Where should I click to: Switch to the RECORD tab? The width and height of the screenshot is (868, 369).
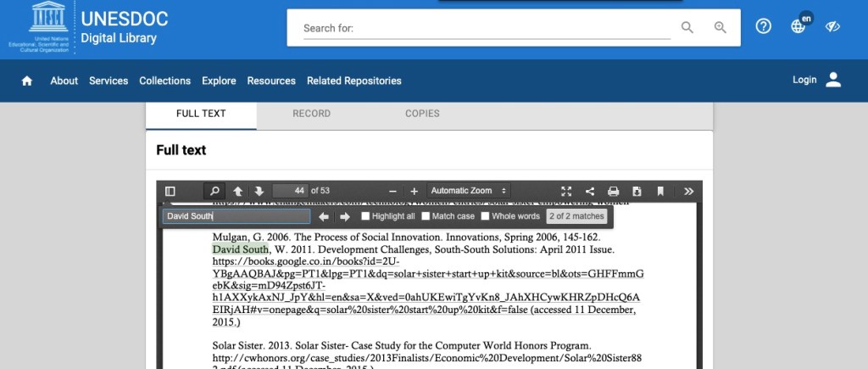point(311,114)
